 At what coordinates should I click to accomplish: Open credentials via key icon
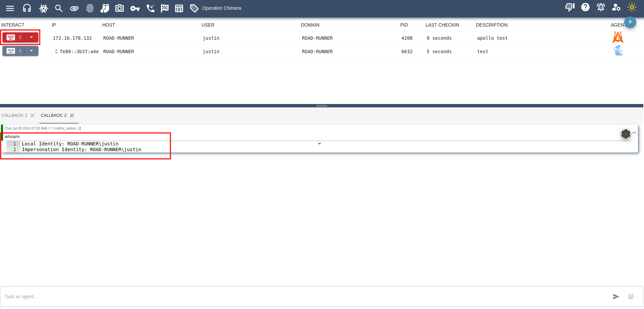click(x=135, y=8)
